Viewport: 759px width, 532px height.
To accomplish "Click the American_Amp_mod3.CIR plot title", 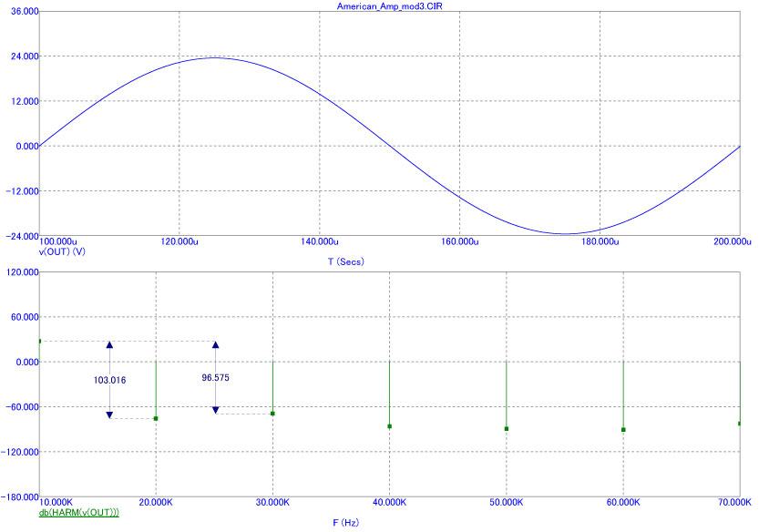I will (389, 6).
